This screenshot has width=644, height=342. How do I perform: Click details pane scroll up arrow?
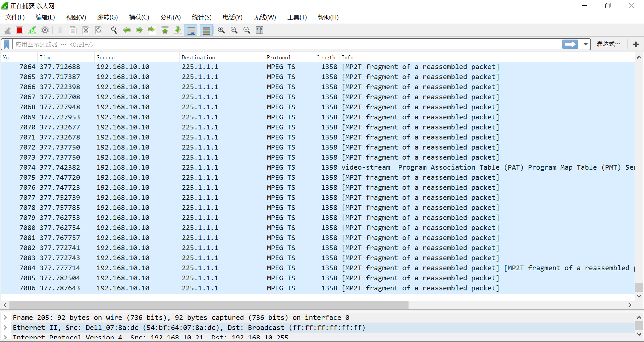pyautogui.click(x=639, y=317)
